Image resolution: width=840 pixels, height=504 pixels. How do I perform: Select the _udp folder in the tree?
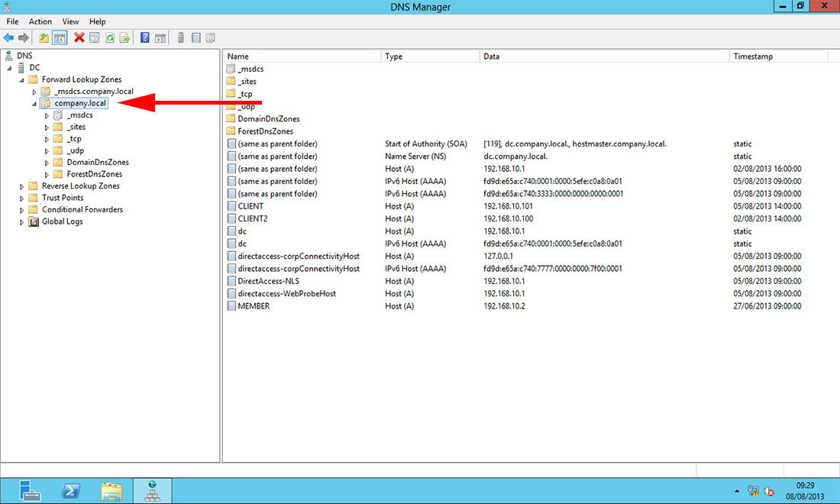75,150
